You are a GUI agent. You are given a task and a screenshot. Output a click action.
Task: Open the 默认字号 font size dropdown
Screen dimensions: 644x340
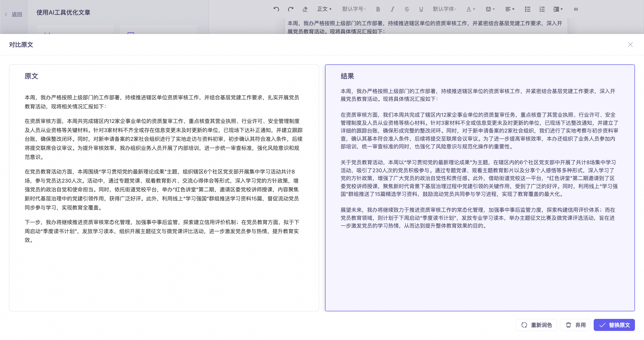tap(354, 9)
